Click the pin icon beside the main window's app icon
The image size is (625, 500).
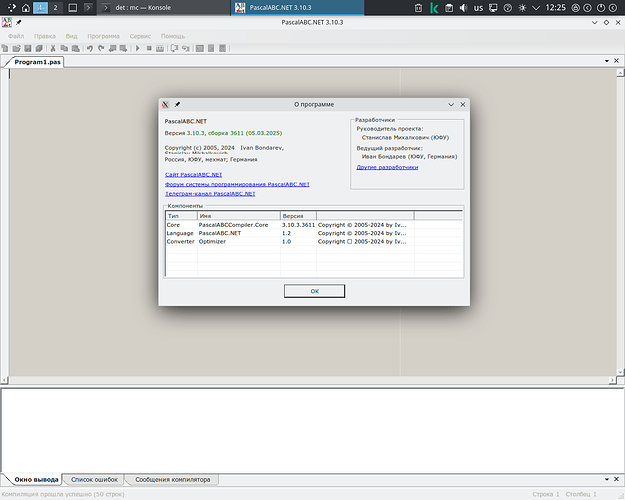point(18,22)
